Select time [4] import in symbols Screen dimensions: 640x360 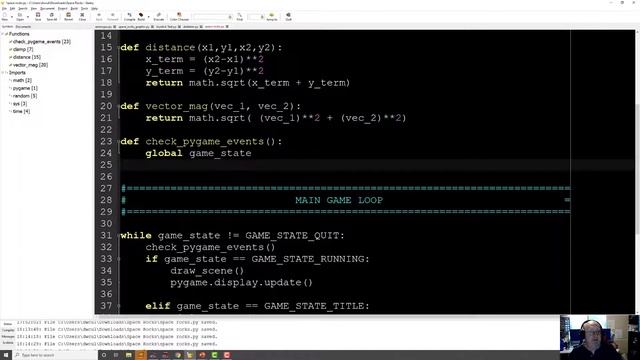coord(21,111)
